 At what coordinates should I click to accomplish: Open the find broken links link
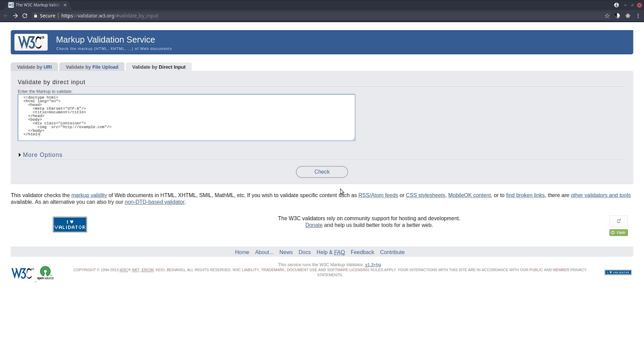525,195
